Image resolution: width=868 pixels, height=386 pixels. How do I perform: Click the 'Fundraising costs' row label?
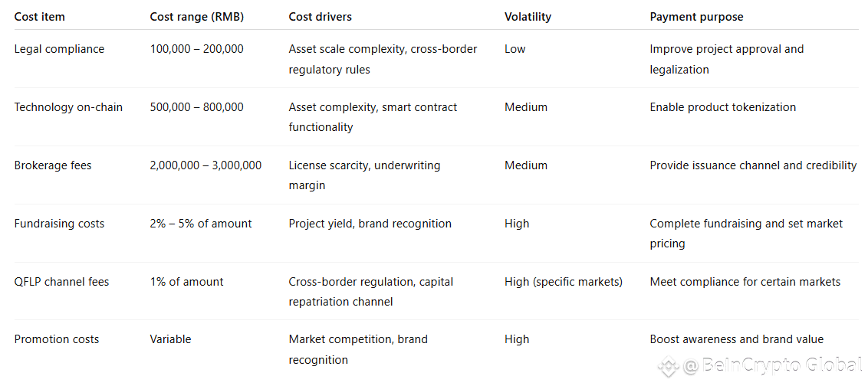click(59, 224)
